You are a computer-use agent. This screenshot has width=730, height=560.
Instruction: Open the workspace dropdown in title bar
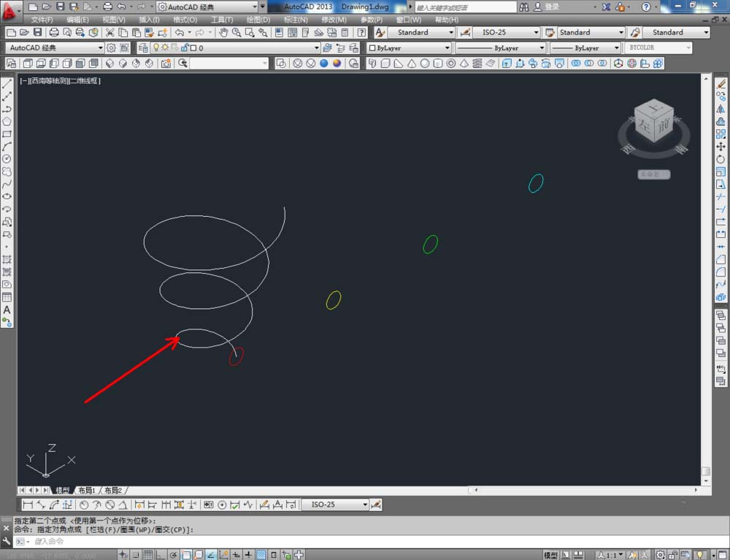coord(207,7)
